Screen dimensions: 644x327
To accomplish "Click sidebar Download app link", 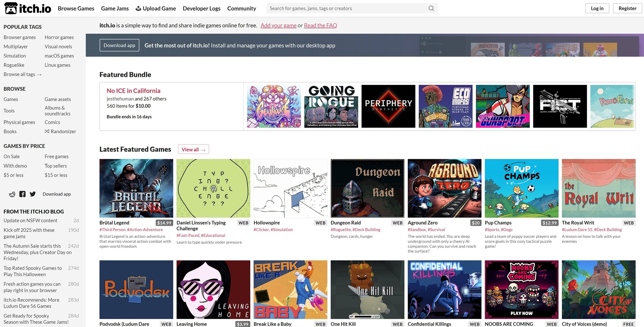I will pos(57,194).
